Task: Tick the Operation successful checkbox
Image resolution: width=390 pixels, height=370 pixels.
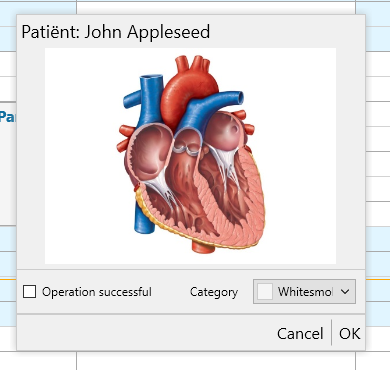Action: pyautogui.click(x=29, y=292)
